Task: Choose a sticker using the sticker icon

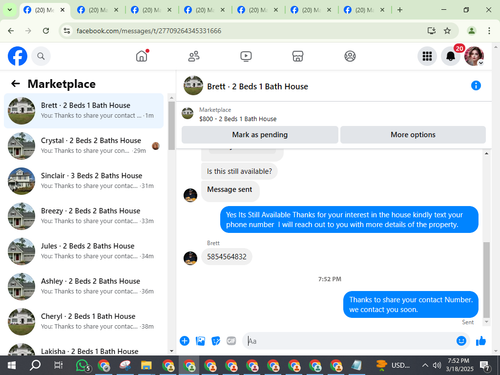Action: [x=216, y=341]
